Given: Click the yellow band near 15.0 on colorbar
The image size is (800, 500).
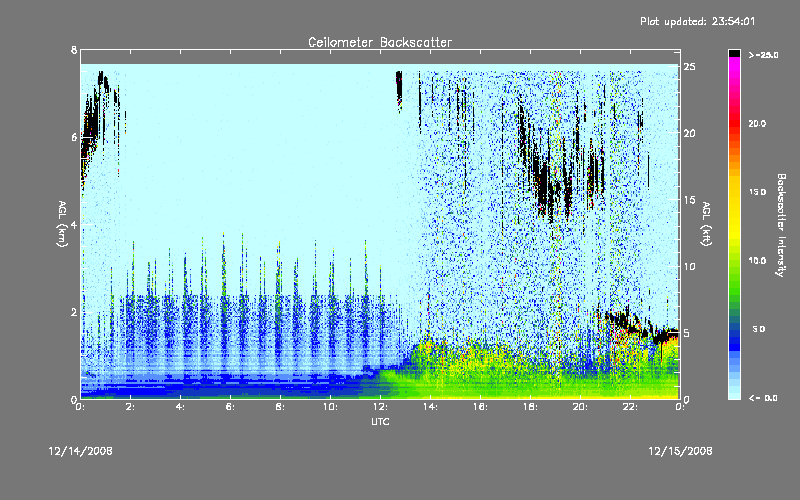Looking at the screenshot, I should click(734, 192).
